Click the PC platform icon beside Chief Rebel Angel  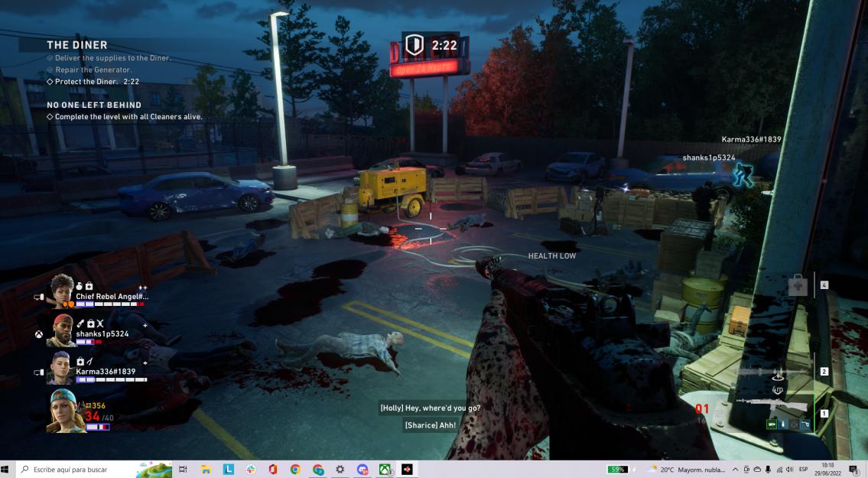pos(39,298)
